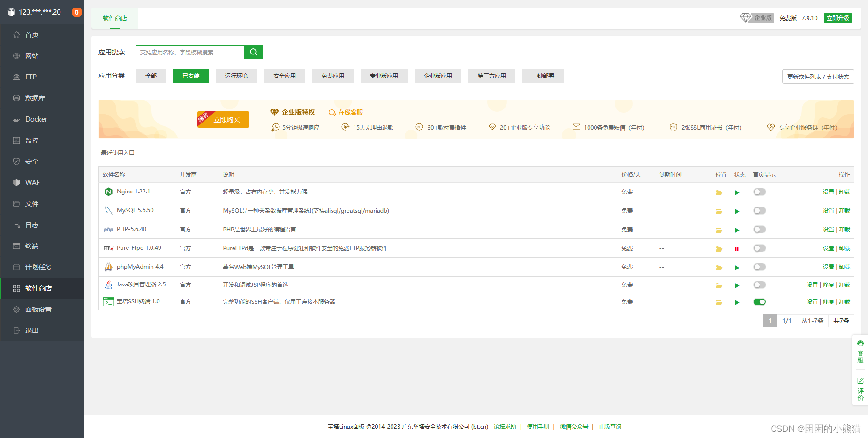
Task: Open 计划任务 in the sidebar
Action: 42,267
